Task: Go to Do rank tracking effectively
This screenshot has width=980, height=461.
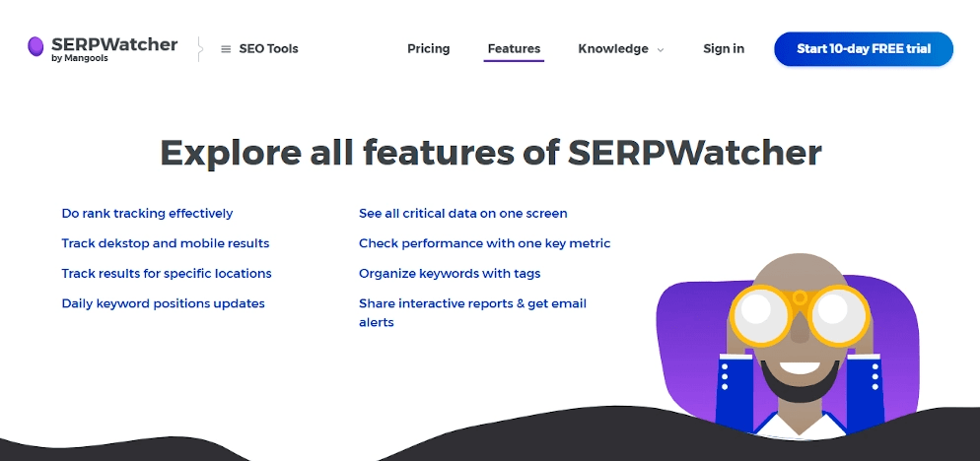Action: pos(147,214)
